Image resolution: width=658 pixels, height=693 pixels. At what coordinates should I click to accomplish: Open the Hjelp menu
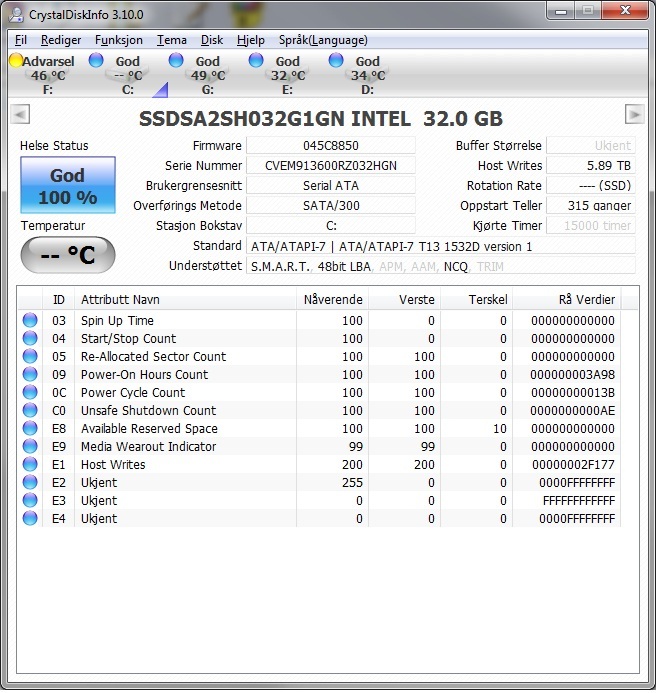pos(251,40)
